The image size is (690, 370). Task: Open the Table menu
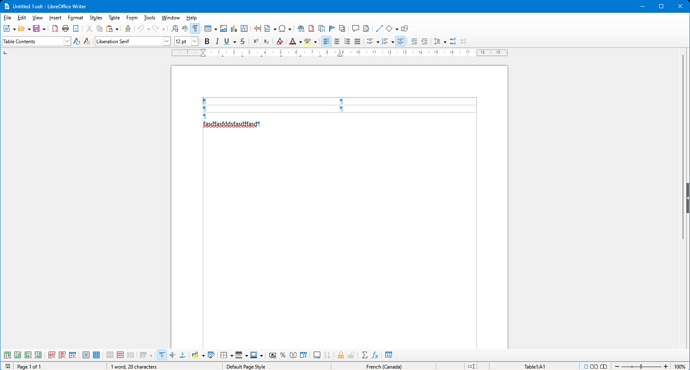pos(114,18)
